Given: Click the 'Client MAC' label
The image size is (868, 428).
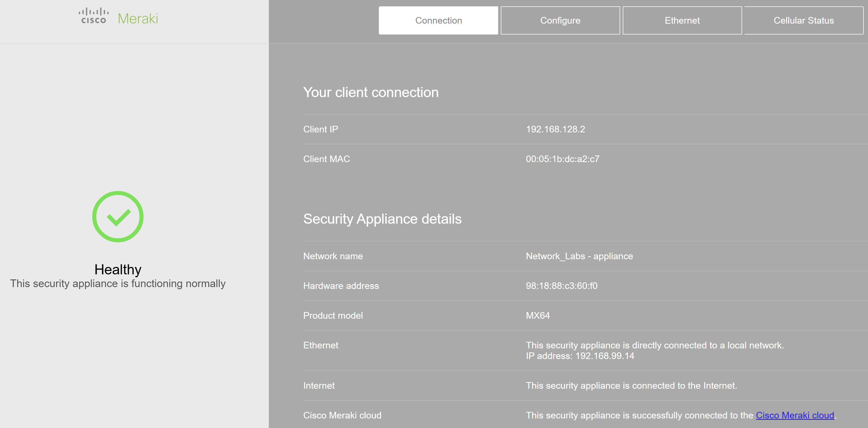Looking at the screenshot, I should point(327,159).
